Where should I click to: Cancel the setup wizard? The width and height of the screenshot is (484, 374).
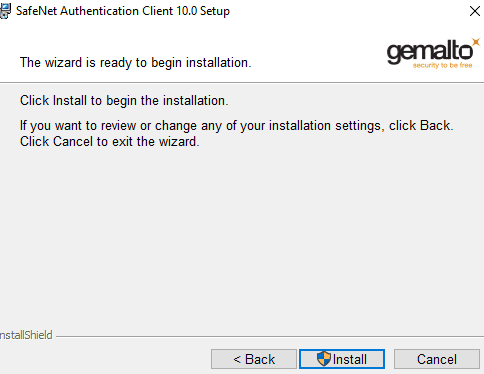[437, 359]
